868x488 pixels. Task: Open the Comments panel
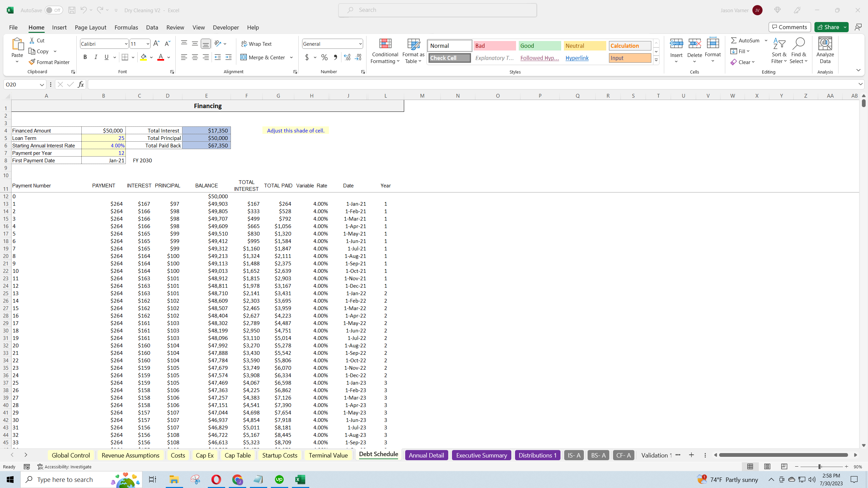coord(790,27)
